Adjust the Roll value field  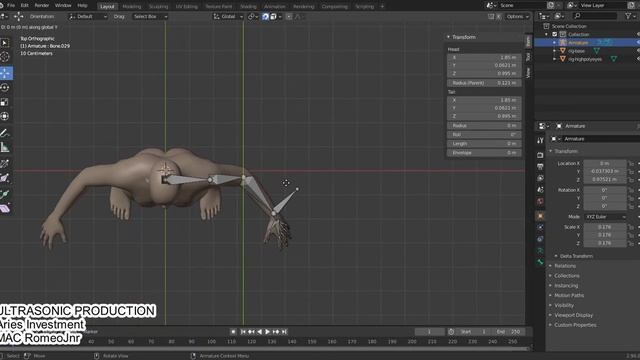(x=484, y=135)
